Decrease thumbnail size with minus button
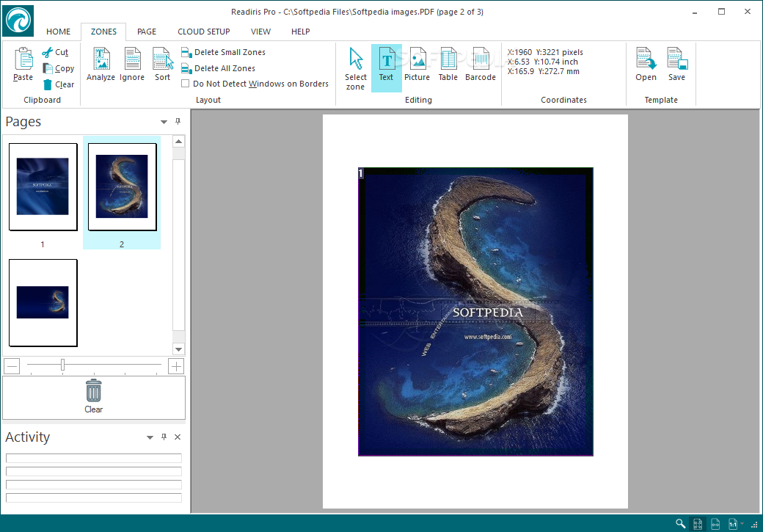The height and width of the screenshot is (532, 763). click(12, 366)
